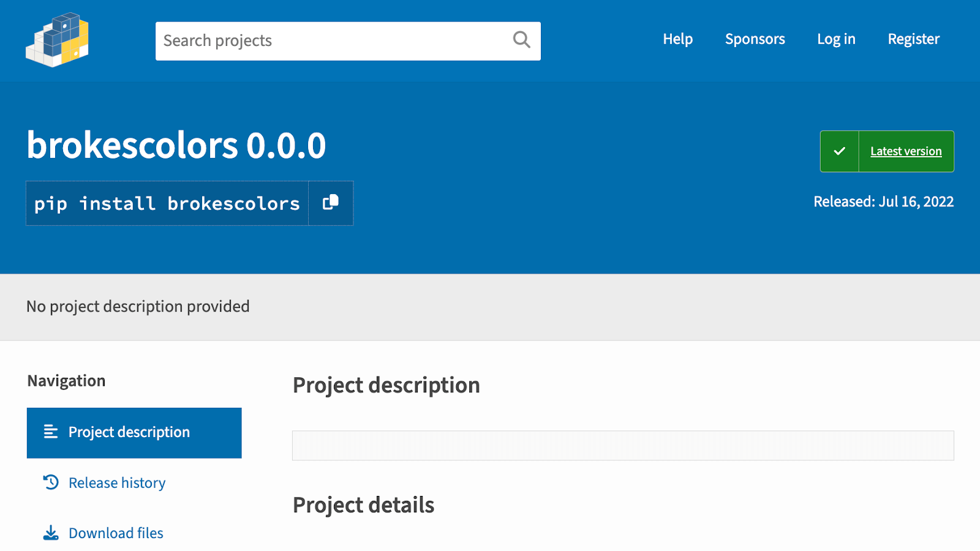This screenshot has width=980, height=551.
Task: Click the brokescolors 0.0.0 package title
Action: point(176,146)
